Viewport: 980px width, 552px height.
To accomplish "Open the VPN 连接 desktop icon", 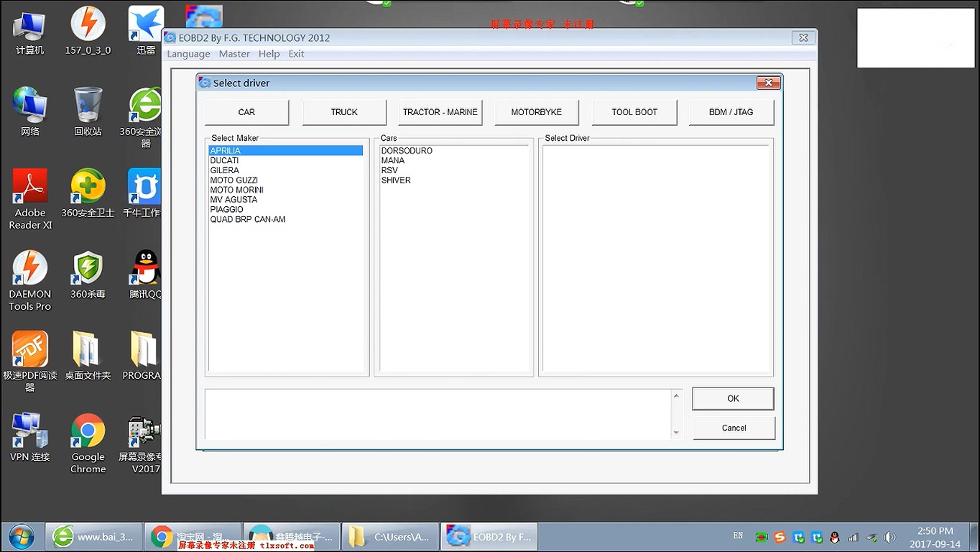I will [x=30, y=437].
